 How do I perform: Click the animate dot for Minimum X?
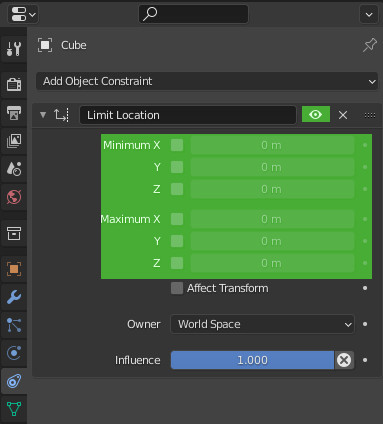365,145
